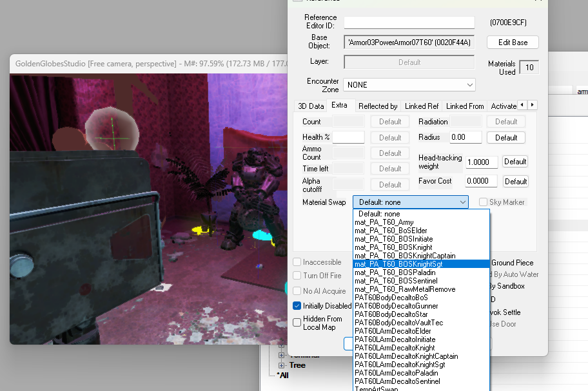The image size is (588, 391).
Task: Select PAT60BodyDecaltoBoS entry
Action: [x=422, y=298]
